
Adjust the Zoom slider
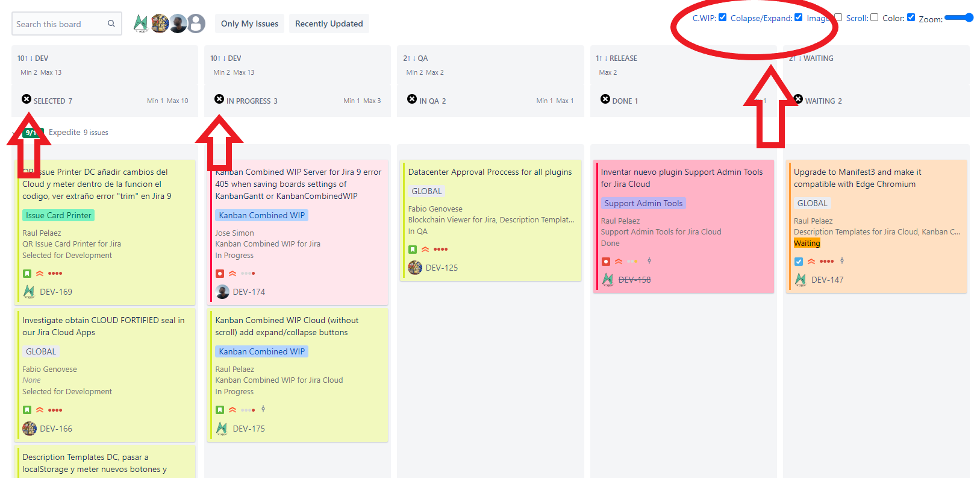959,18
